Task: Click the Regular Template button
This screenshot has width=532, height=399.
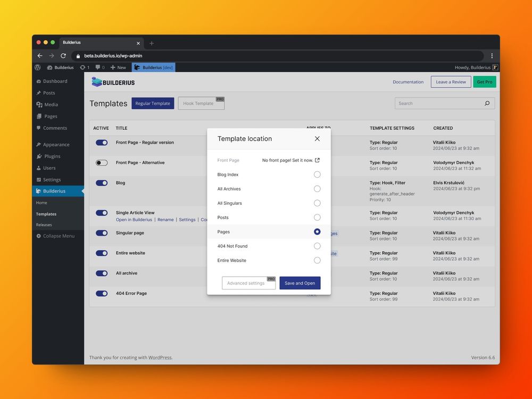Action: pyautogui.click(x=153, y=103)
